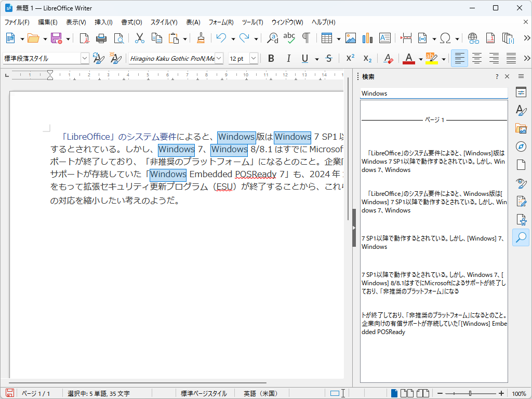The image size is (532, 399).
Task: Insert page break icon
Action: [x=406, y=38]
